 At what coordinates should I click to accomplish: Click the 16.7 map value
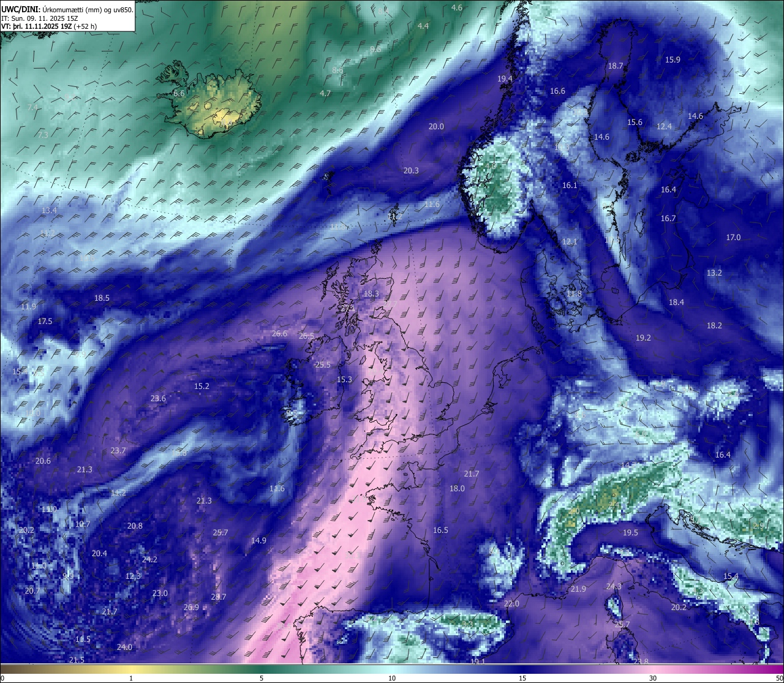tap(668, 219)
